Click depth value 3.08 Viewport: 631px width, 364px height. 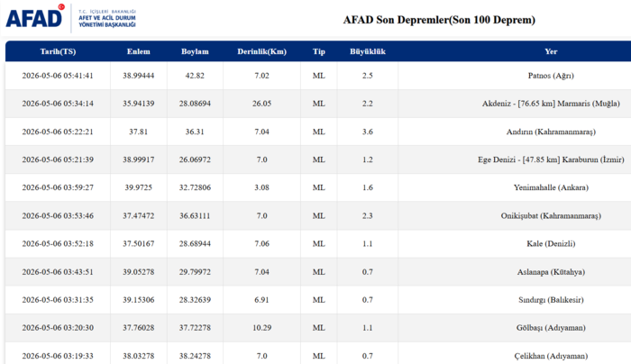[x=261, y=187]
